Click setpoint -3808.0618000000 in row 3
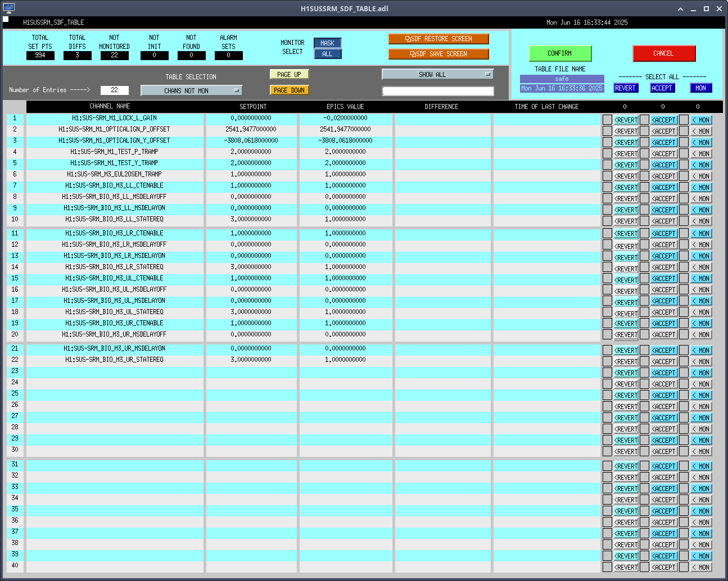Viewport: 728px width, 581px height. (x=251, y=140)
